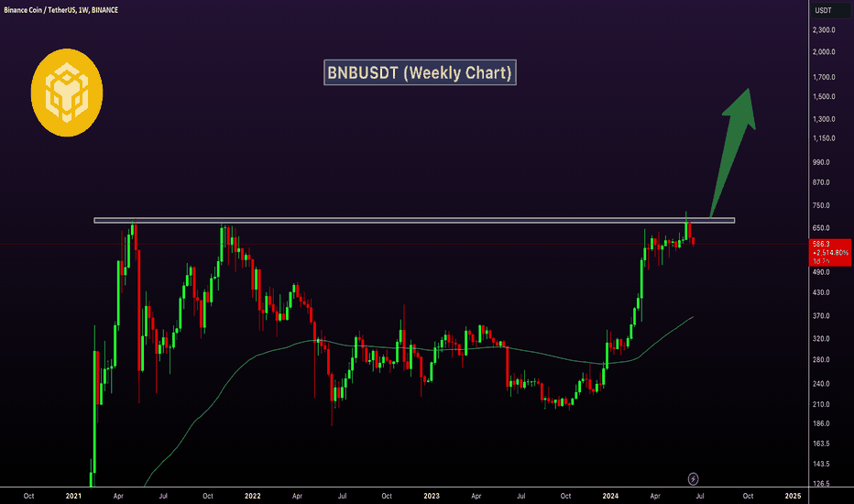The image size is (854, 504).
Task: Click the 1,150.0 price axis label
Action: pos(824,137)
